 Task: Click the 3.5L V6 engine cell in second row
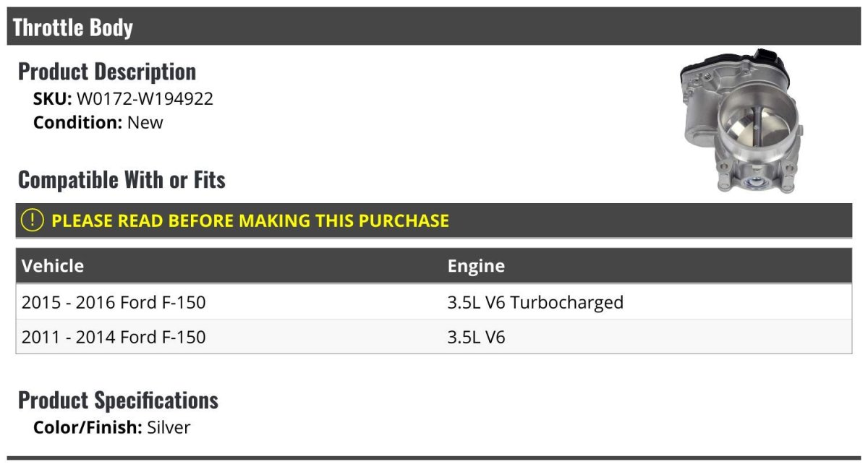click(x=476, y=337)
